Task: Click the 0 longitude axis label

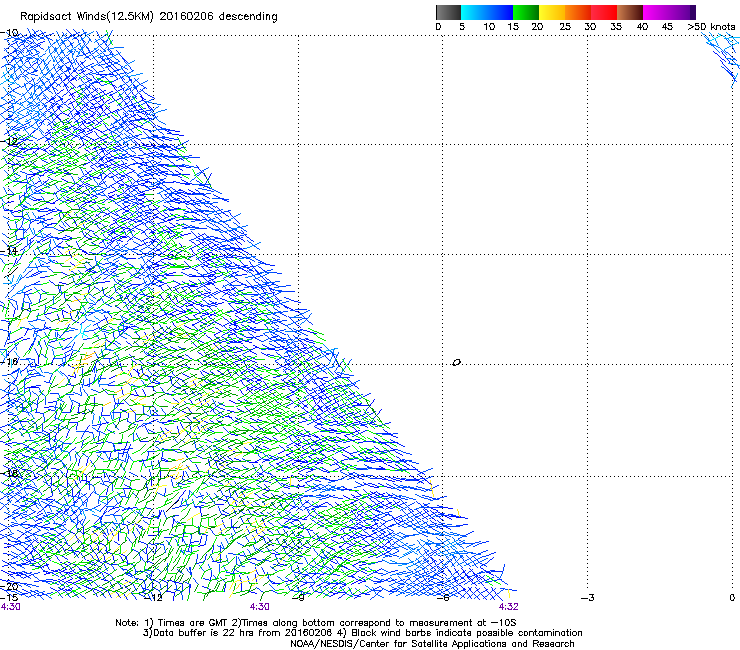Action: click(732, 598)
